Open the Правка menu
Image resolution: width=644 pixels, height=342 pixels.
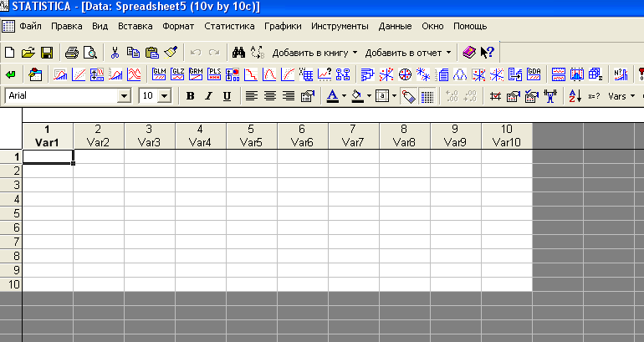[67, 26]
